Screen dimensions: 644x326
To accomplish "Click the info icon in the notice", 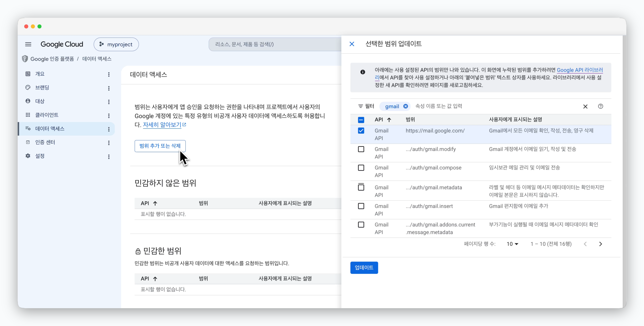I will click(363, 72).
